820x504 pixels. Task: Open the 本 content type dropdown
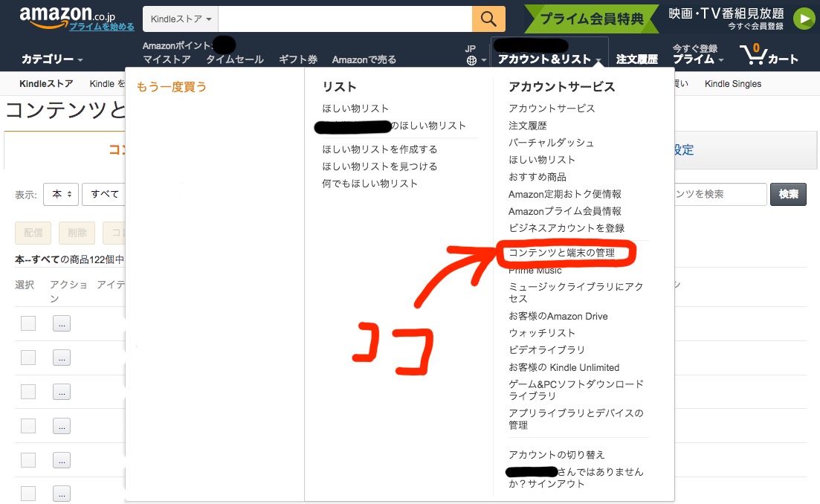pos(60,194)
